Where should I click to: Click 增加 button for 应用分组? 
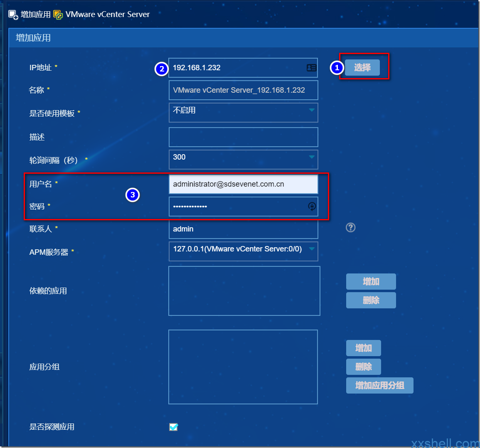tap(364, 348)
